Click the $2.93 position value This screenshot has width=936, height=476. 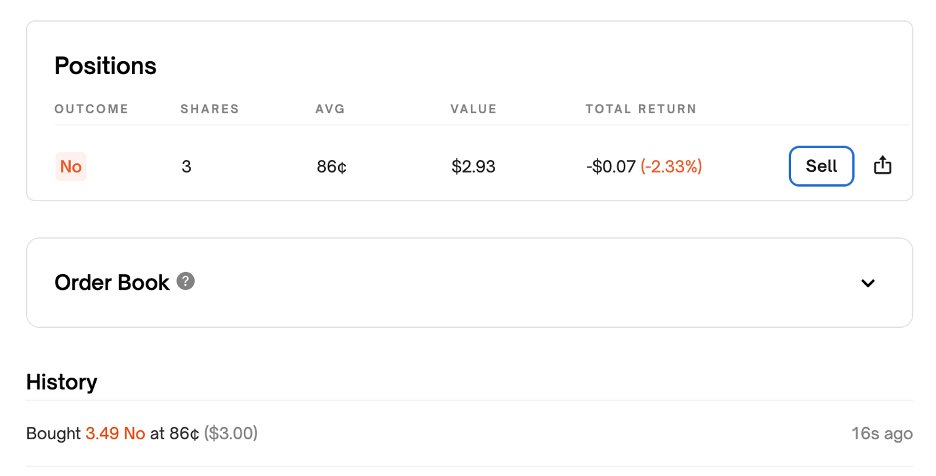(x=473, y=167)
